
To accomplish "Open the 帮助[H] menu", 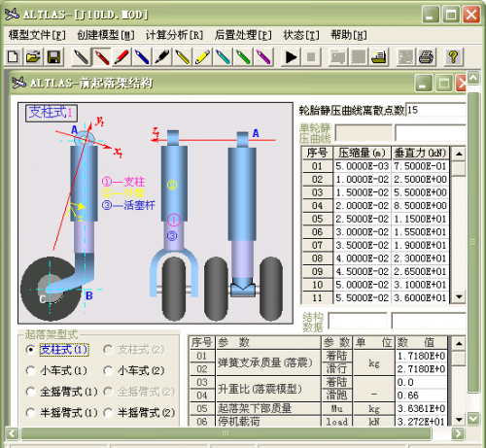I will click(x=349, y=35).
